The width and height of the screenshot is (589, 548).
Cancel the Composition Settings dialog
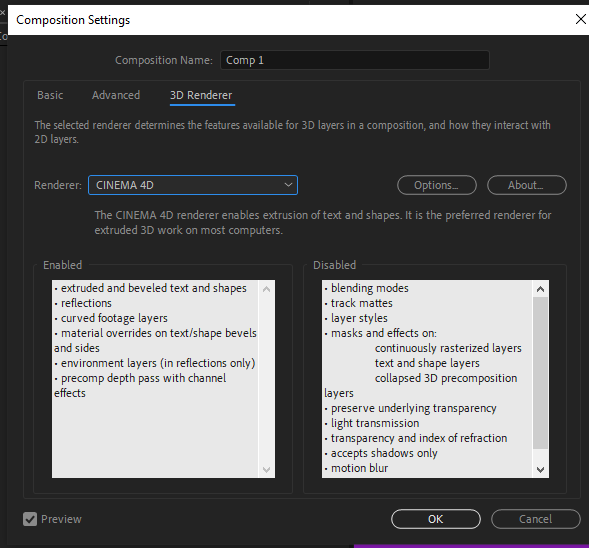(536, 519)
